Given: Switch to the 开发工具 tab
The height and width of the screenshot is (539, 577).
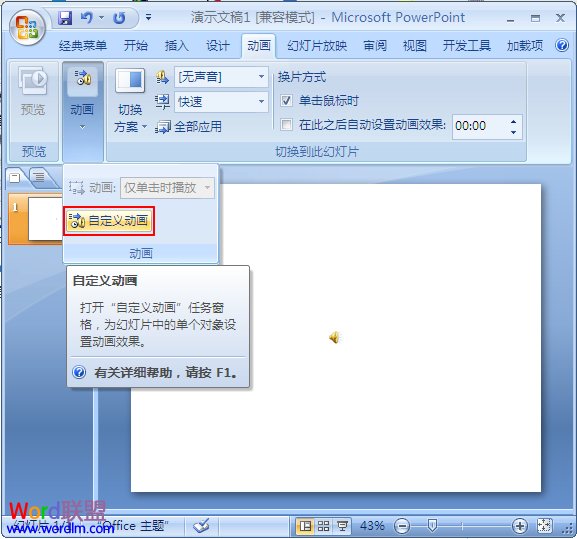Looking at the screenshot, I should [x=467, y=46].
